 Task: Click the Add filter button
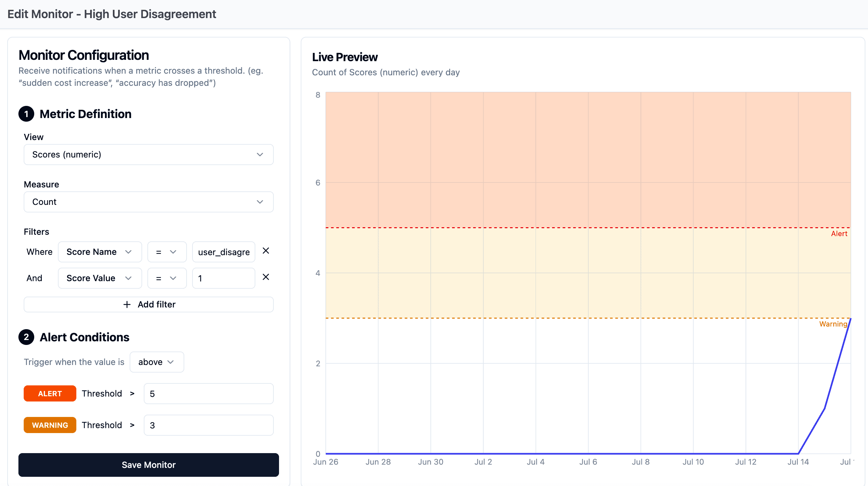coord(149,304)
